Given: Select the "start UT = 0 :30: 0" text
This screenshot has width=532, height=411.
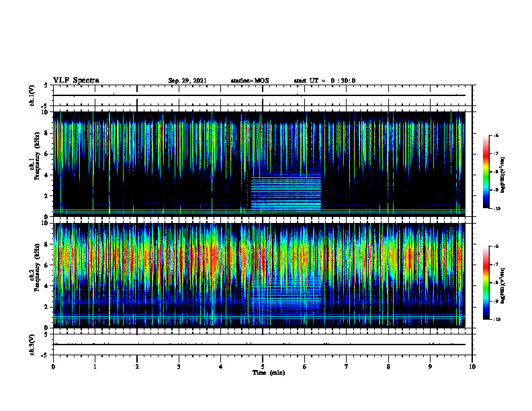Looking at the screenshot, I should [324, 81].
